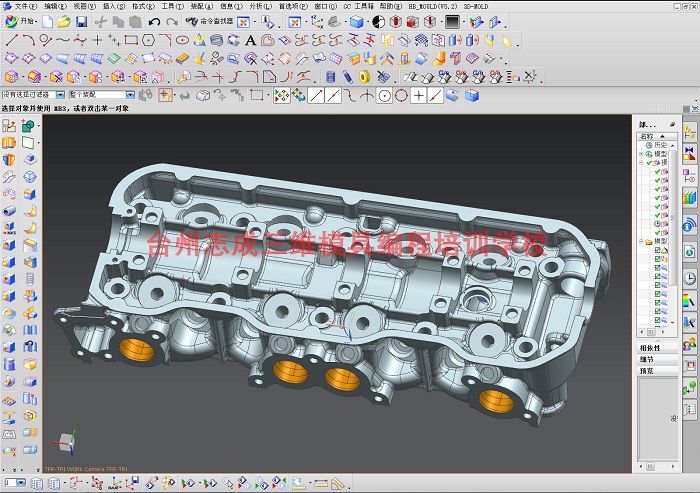The width and height of the screenshot is (700, 493).
Task: Open the 3D-MOLD menu
Action: [x=476, y=6]
